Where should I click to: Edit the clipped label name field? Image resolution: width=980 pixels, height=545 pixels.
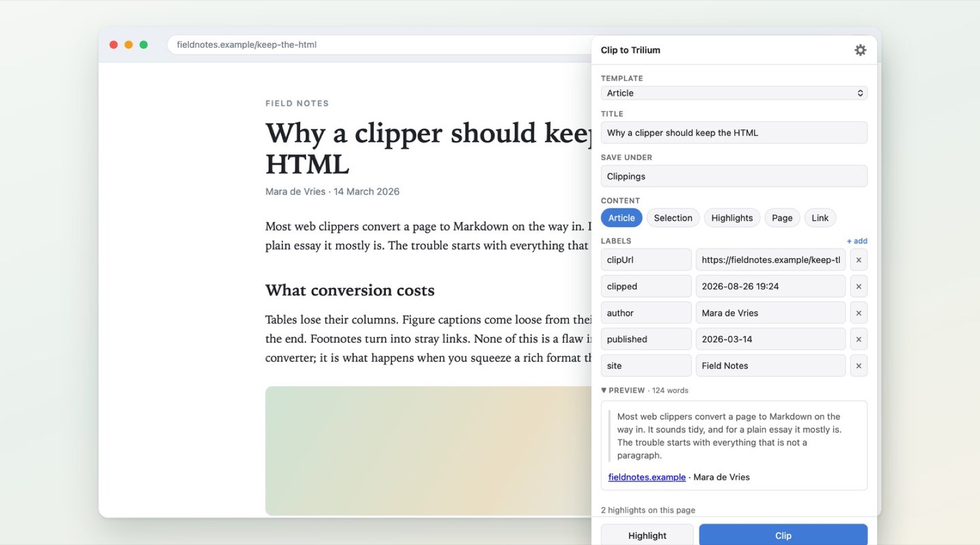click(646, 286)
